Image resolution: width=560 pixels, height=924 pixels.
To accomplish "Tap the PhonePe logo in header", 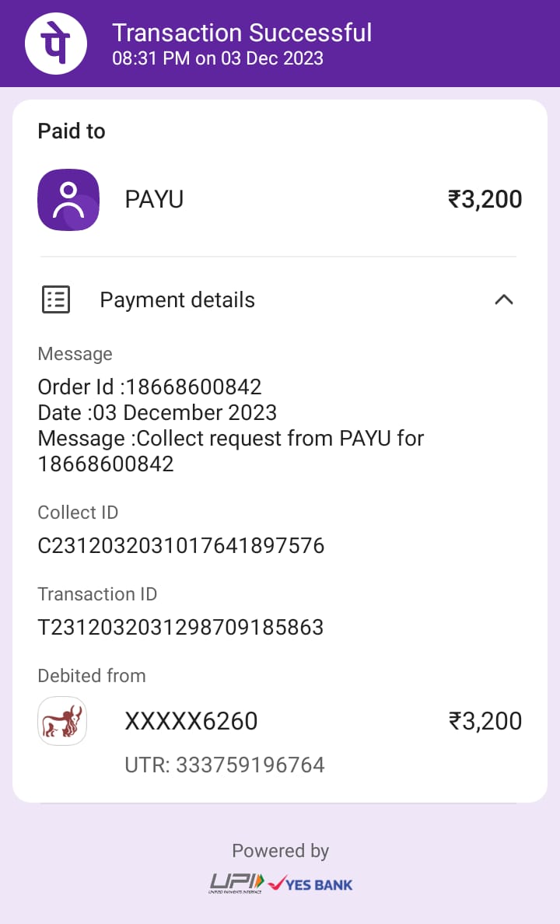I will click(56, 44).
